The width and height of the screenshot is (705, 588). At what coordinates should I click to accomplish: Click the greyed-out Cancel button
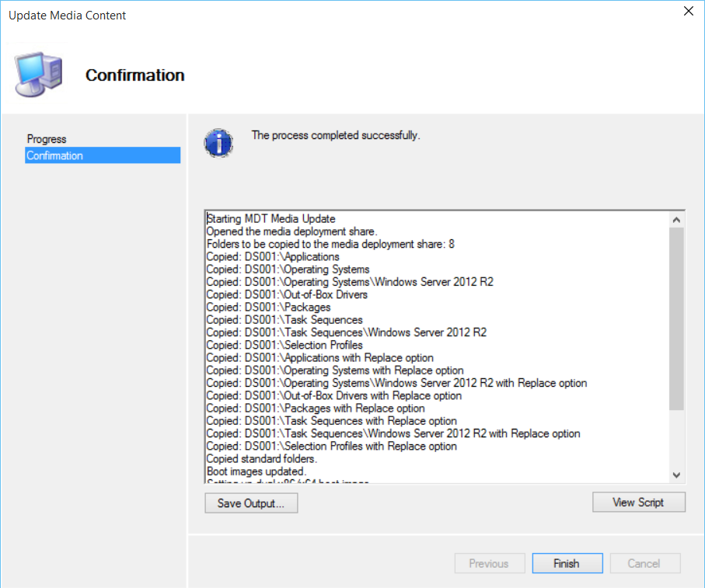(x=644, y=563)
